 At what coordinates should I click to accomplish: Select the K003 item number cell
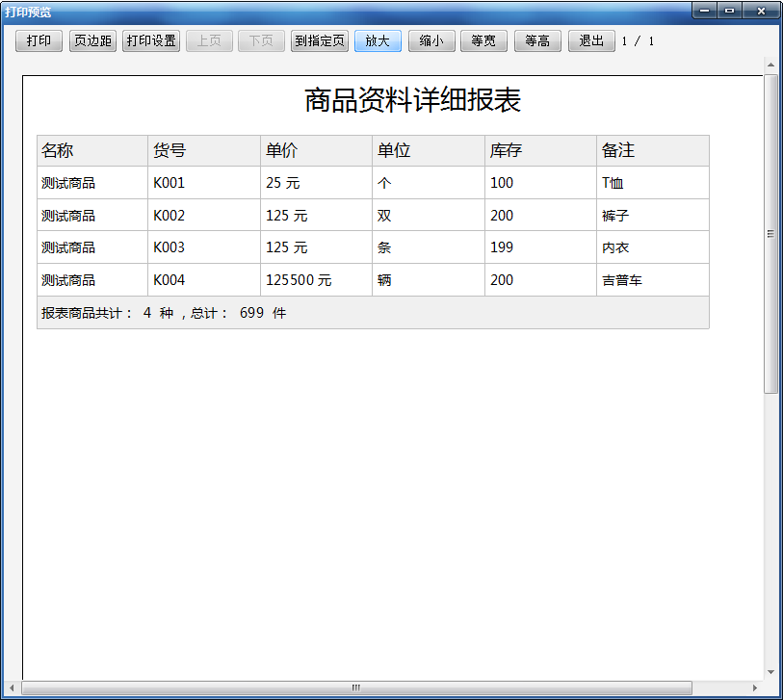204,247
